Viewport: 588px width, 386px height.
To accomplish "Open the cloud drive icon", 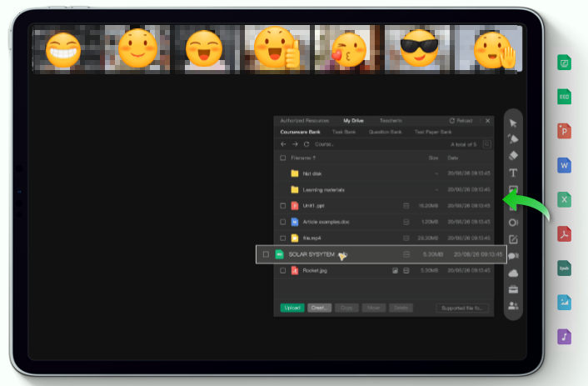I will [x=513, y=273].
